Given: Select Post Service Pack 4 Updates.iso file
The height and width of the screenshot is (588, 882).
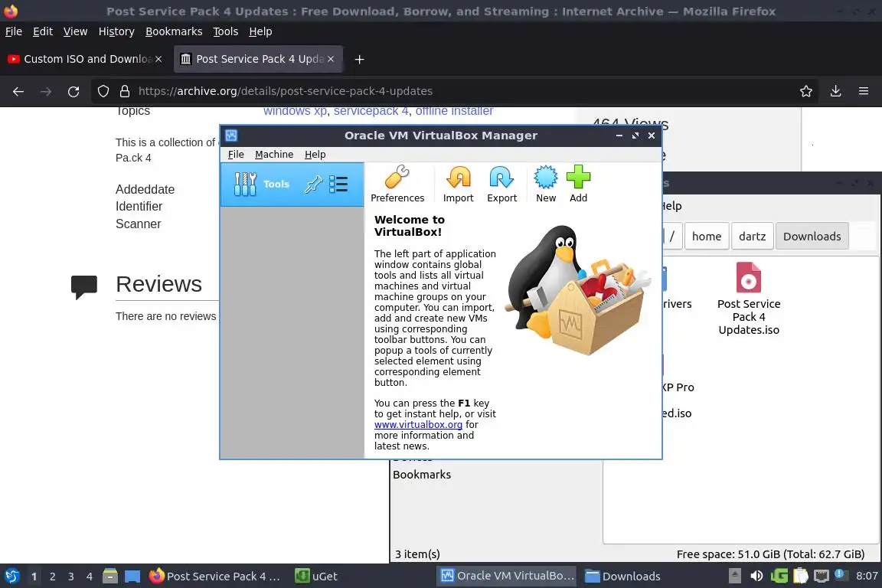Looking at the screenshot, I should coord(749,299).
